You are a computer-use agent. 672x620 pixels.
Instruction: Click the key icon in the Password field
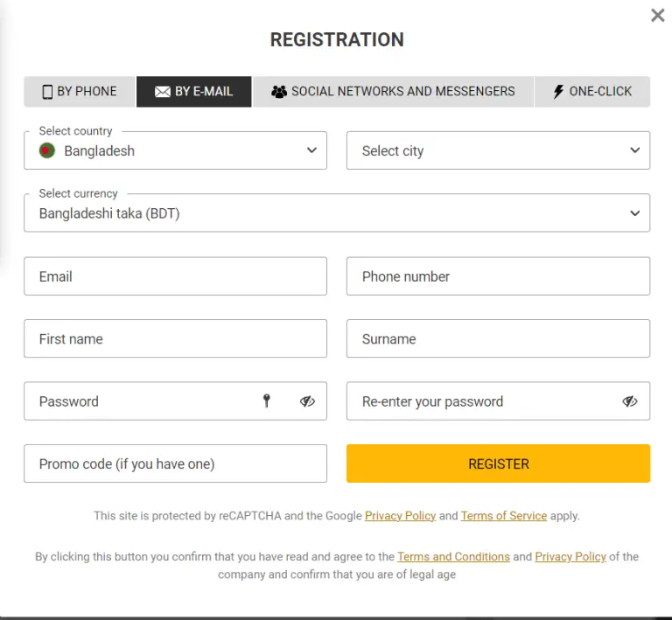tap(267, 401)
